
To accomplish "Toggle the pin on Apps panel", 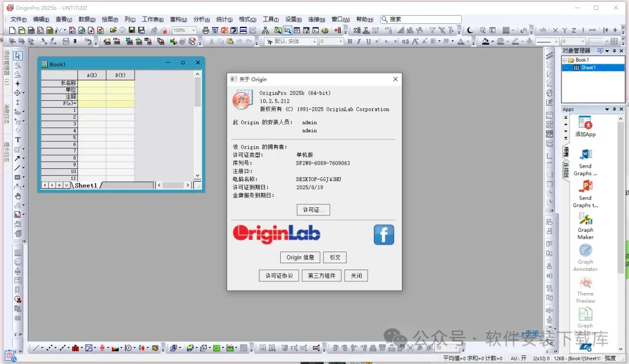I will [x=614, y=109].
